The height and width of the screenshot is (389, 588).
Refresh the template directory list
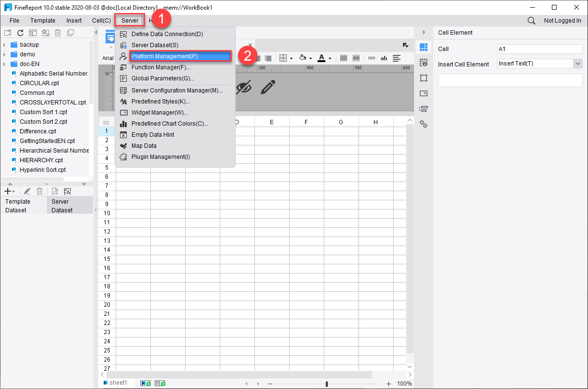[x=20, y=32]
